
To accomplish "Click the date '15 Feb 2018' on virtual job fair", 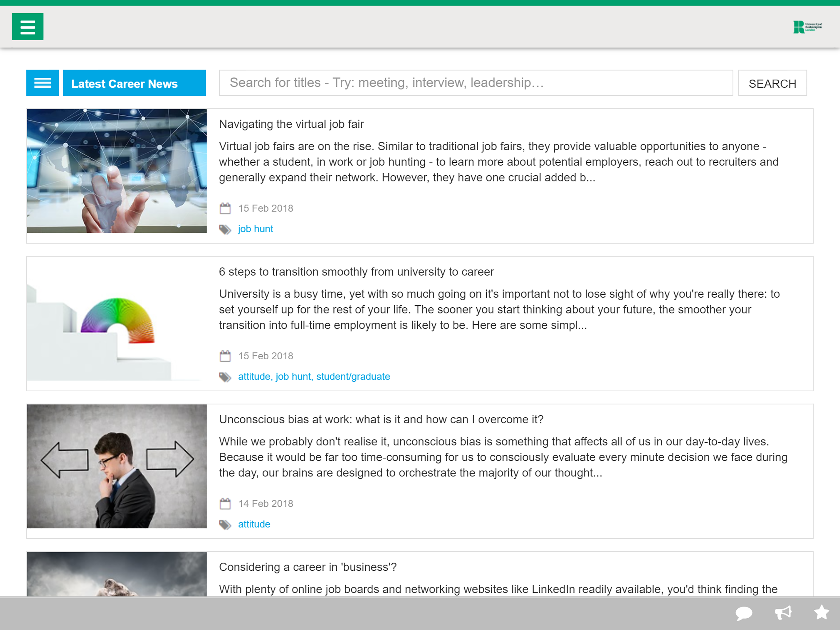I will pyautogui.click(x=266, y=208).
